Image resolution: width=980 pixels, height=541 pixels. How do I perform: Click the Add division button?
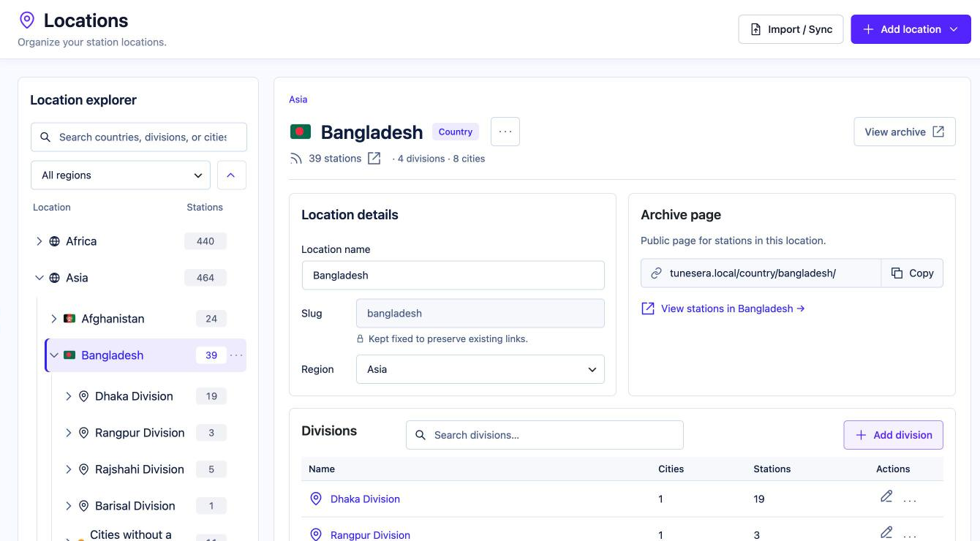tap(893, 435)
